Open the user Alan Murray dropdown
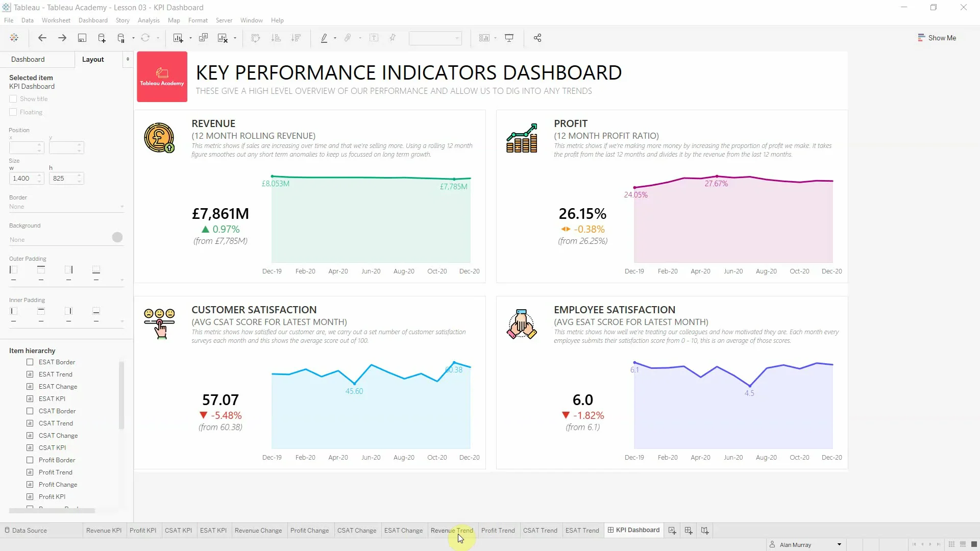Screen dimensions: 980x551 click(839, 545)
